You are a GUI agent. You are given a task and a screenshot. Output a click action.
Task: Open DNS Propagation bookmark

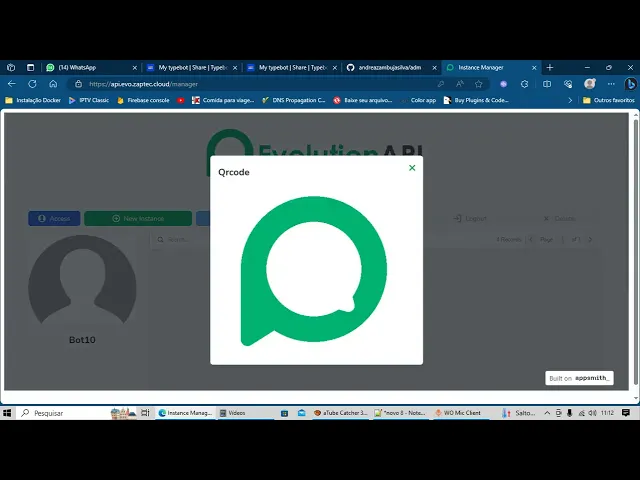click(293, 100)
